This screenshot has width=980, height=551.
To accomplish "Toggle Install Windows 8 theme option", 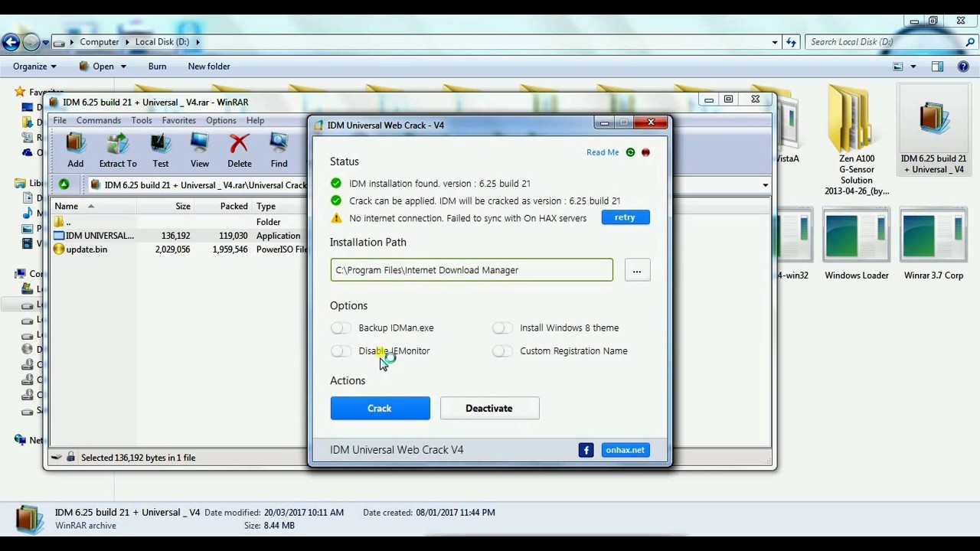I will coord(501,328).
